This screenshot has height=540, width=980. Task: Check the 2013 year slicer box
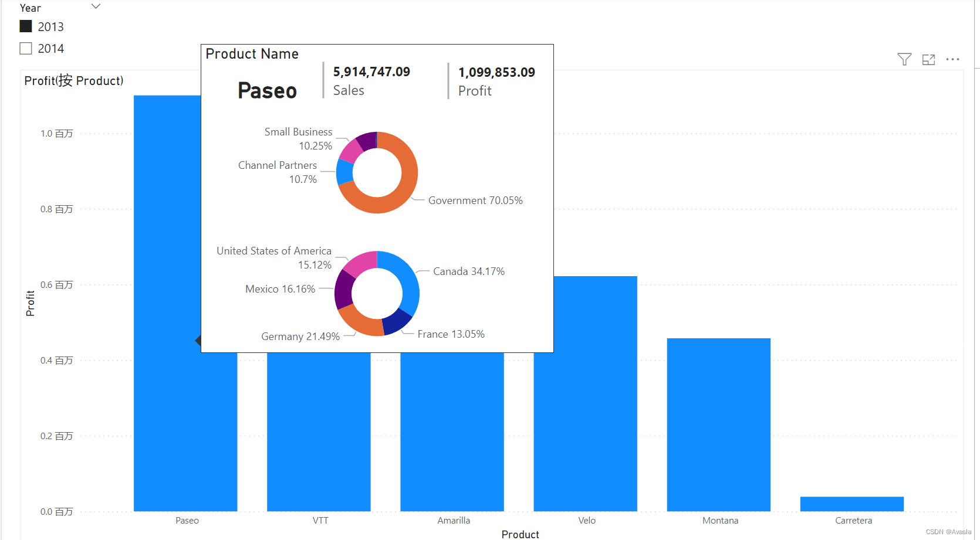click(x=26, y=26)
